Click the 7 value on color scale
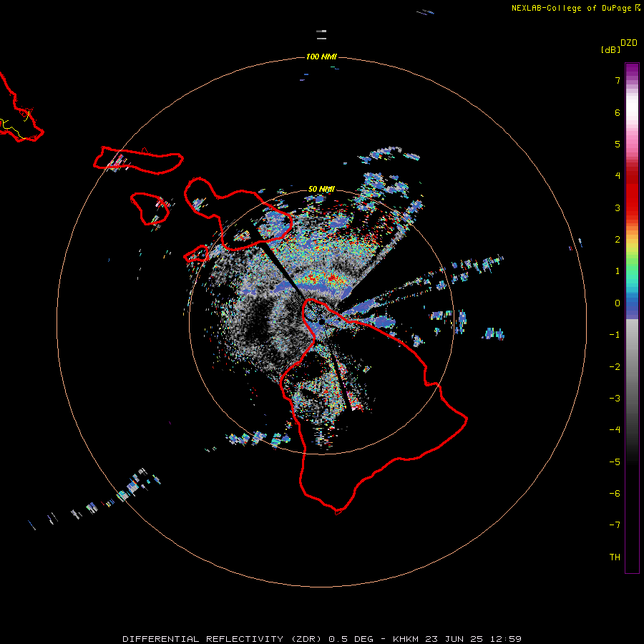 (x=618, y=80)
